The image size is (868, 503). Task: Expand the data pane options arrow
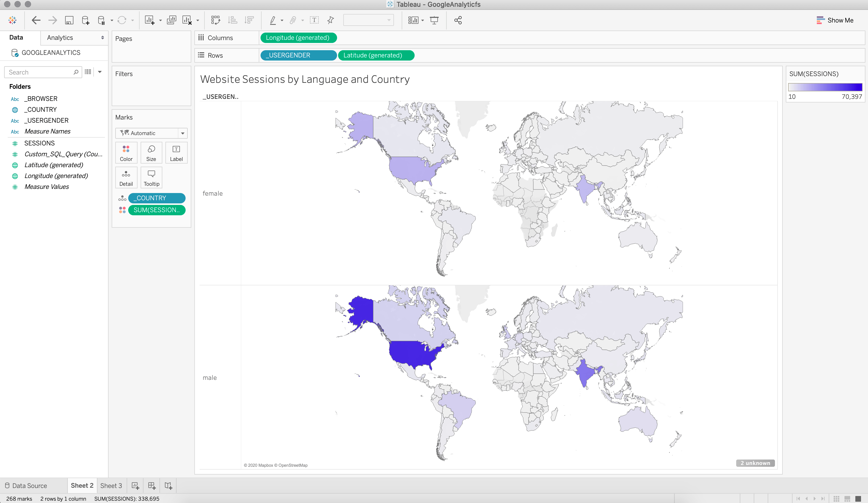coord(100,72)
